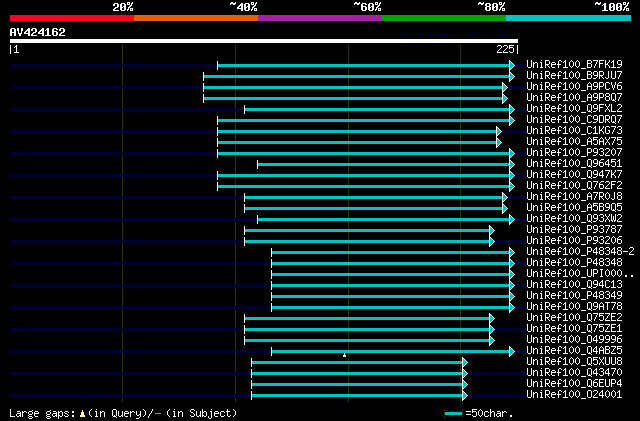Select the UniRef100_Q43470 label

tap(574, 373)
